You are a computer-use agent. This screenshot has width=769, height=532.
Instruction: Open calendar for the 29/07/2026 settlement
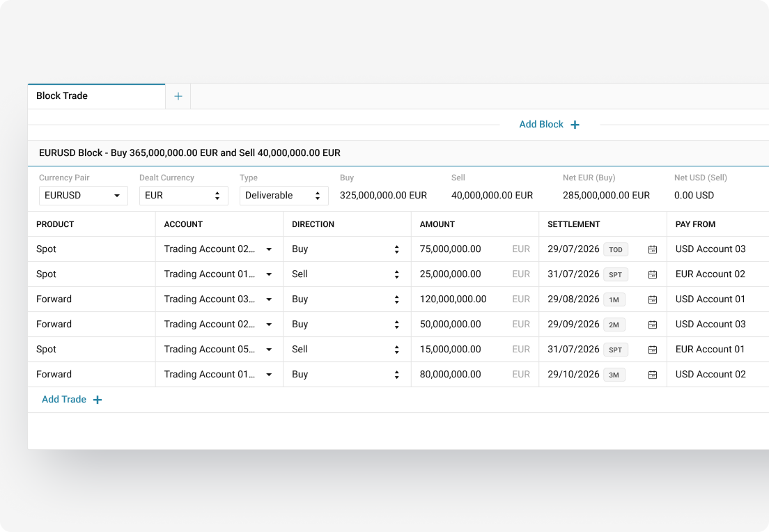[652, 249]
